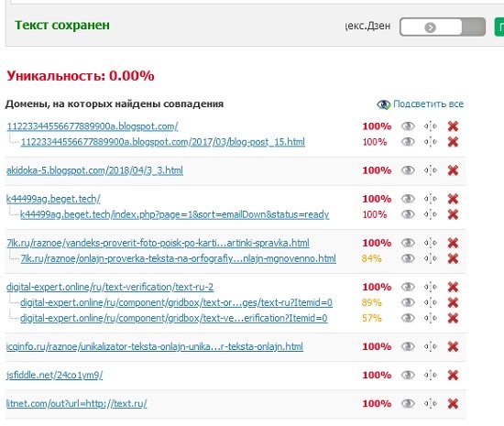
Task: Remove 11223344556677889900a.blogspot.com/ domain with red X
Action: point(453,126)
